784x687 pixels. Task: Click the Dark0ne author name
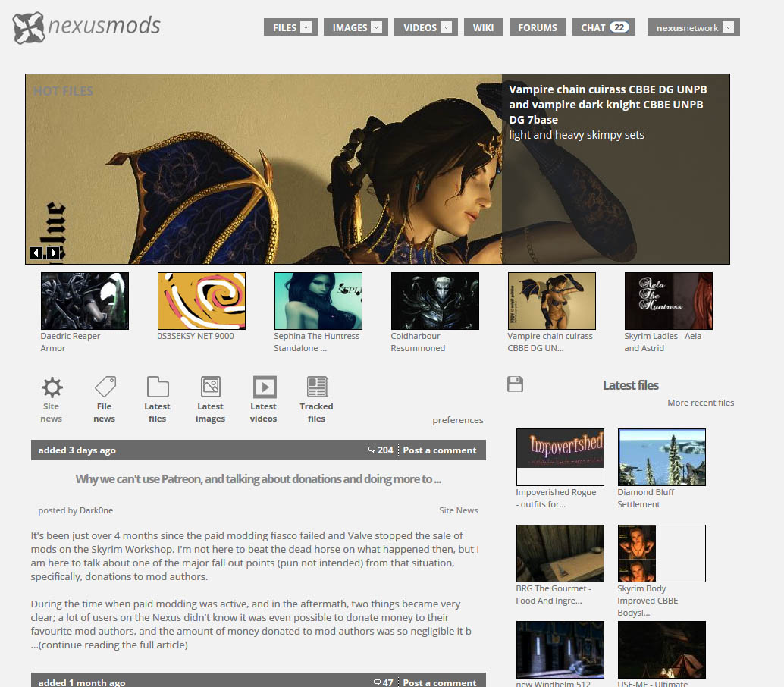(96, 510)
